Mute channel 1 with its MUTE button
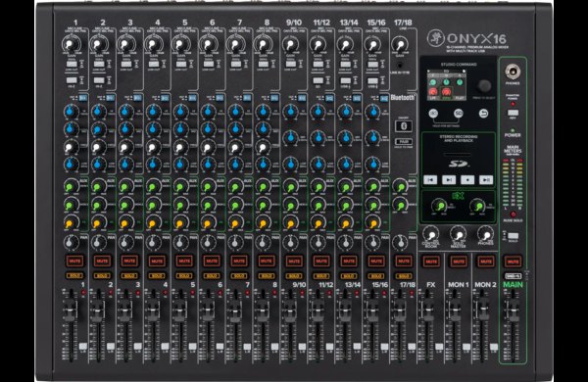Screen dimensions: 588x382 click(x=74, y=261)
